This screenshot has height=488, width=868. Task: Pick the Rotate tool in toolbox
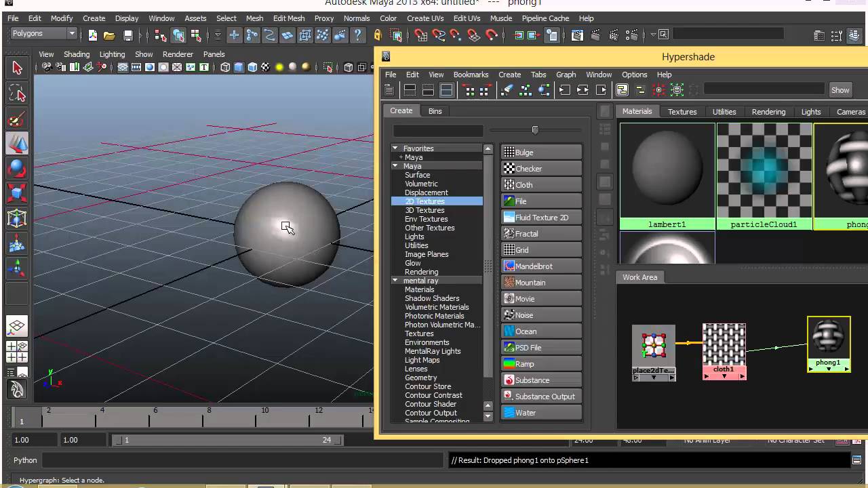17,168
